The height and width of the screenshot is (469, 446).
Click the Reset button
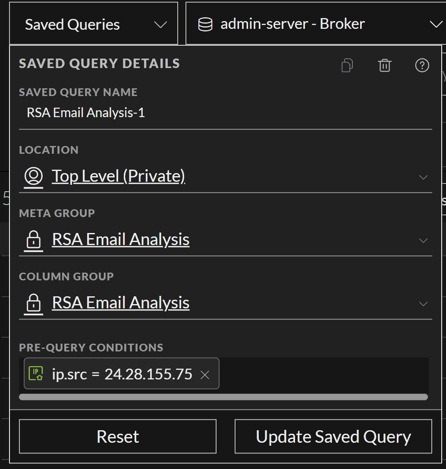pyautogui.click(x=118, y=437)
